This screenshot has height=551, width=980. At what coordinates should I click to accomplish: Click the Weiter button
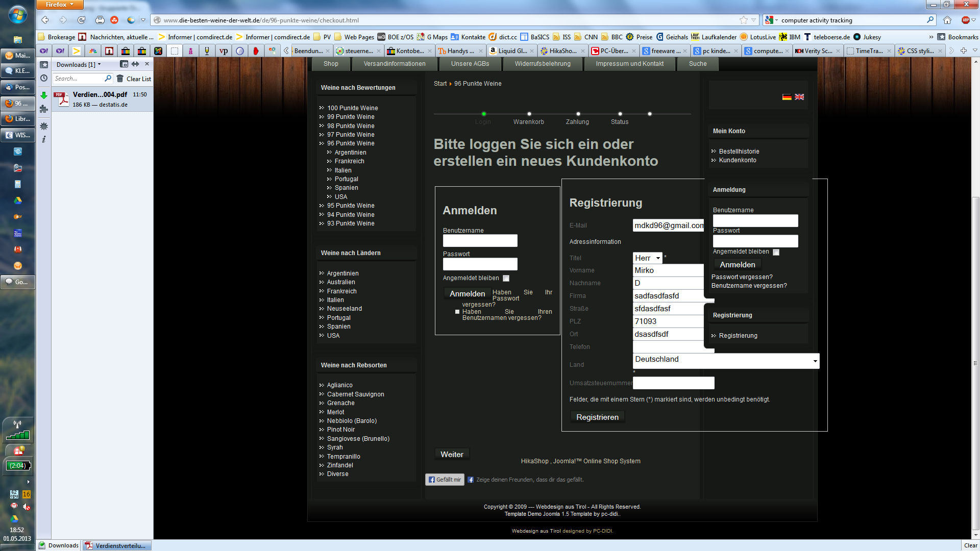[452, 455]
